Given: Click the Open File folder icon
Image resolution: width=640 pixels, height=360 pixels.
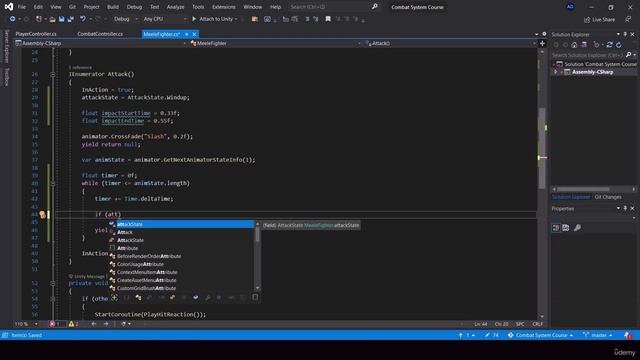Looking at the screenshot, I should [x=52, y=19].
